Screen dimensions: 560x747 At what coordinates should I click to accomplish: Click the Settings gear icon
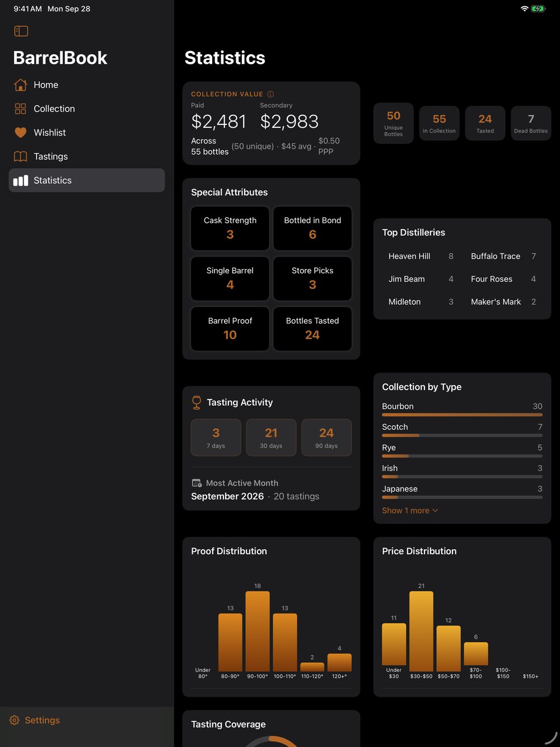(15, 720)
